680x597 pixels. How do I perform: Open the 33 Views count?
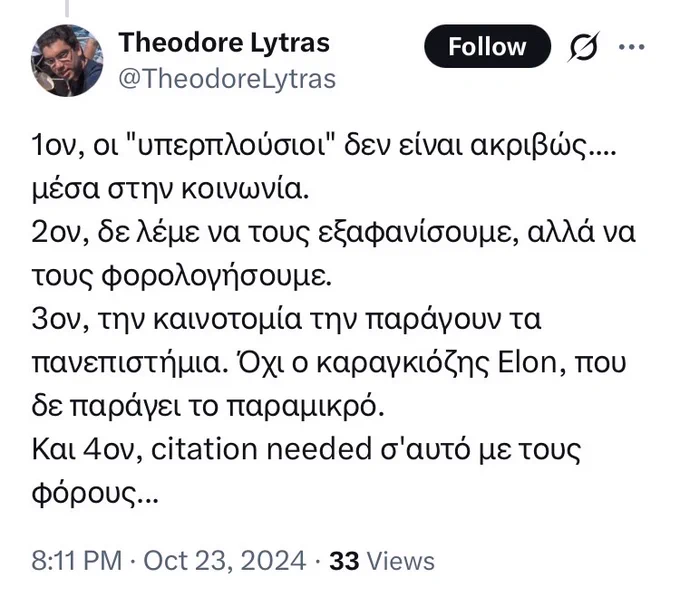[382, 561]
